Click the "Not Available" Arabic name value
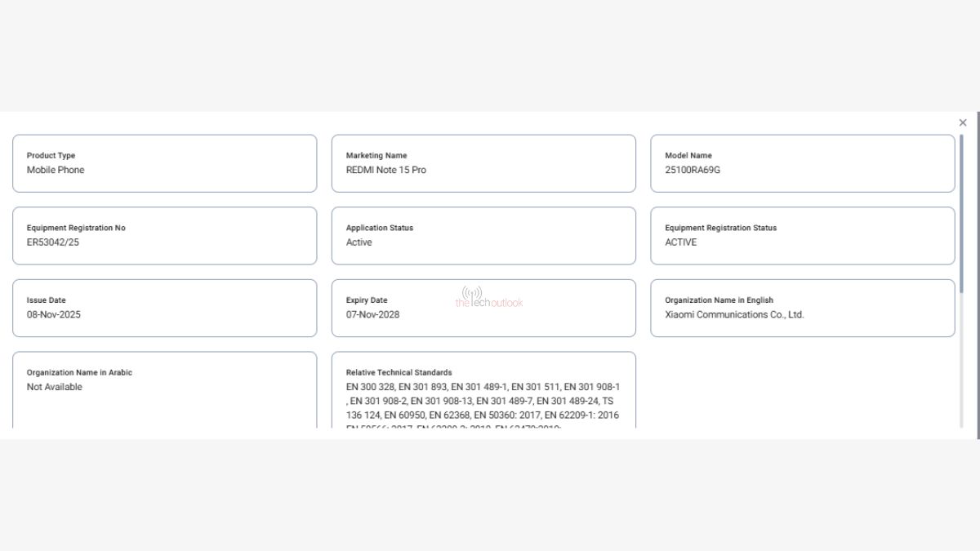 click(55, 387)
